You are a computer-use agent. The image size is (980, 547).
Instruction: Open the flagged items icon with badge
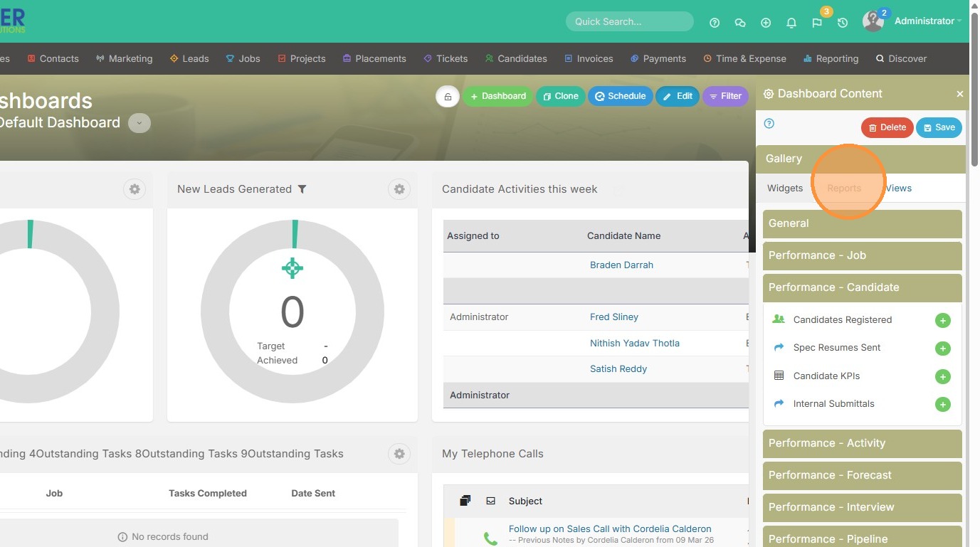817,23
